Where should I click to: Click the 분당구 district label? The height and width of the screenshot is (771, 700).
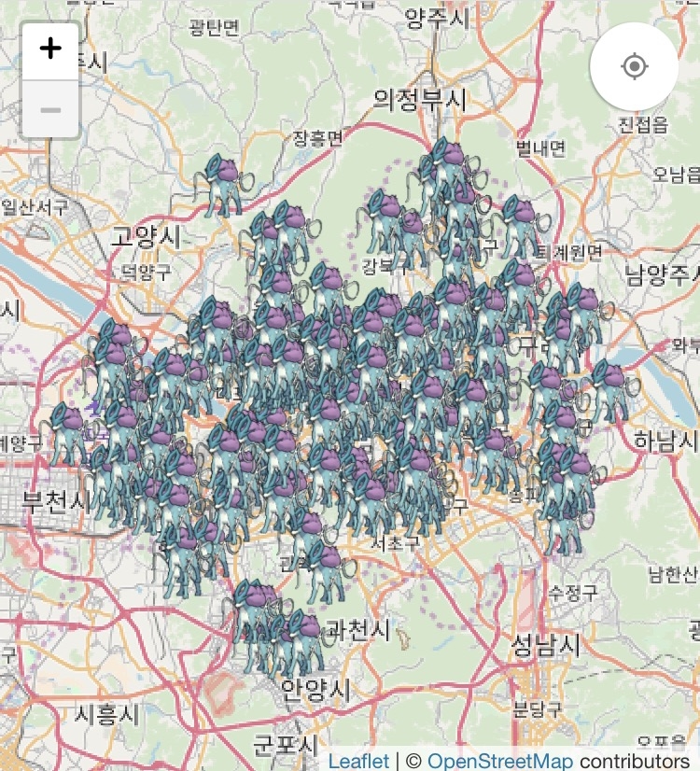(537, 709)
